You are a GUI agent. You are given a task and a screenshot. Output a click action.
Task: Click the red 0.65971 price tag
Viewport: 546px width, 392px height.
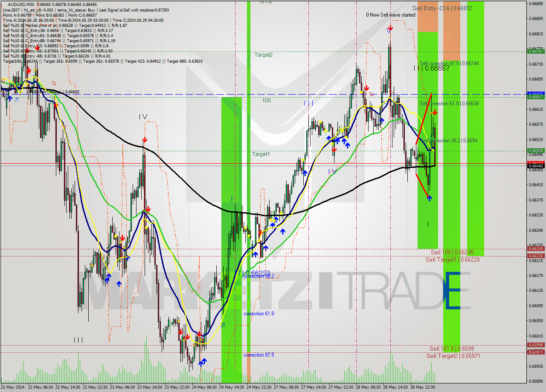pyautogui.click(x=536, y=352)
